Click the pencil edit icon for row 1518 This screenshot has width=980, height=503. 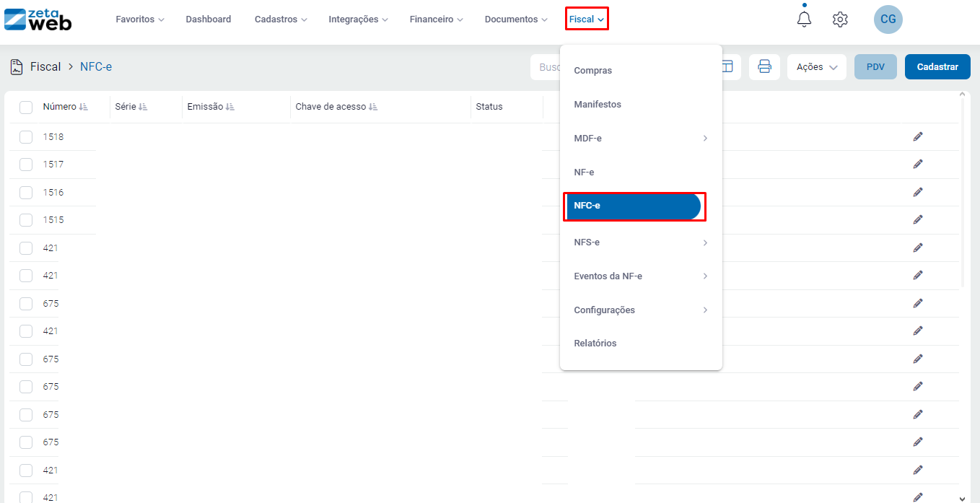pyautogui.click(x=918, y=136)
